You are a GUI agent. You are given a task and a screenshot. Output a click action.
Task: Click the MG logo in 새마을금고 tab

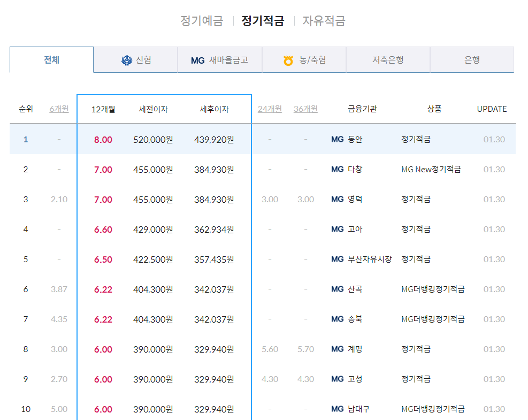click(x=197, y=60)
